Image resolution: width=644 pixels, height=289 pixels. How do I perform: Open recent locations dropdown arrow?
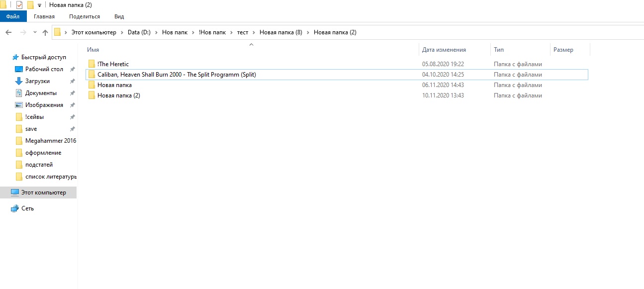coord(35,32)
